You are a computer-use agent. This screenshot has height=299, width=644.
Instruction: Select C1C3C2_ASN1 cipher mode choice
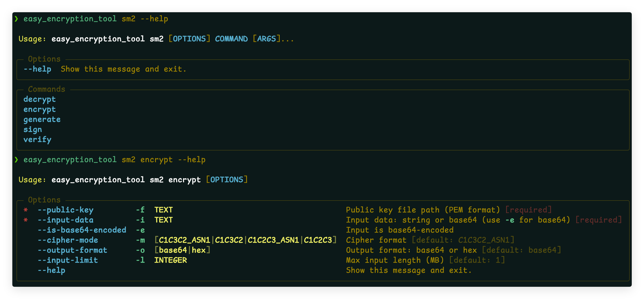[x=184, y=240]
